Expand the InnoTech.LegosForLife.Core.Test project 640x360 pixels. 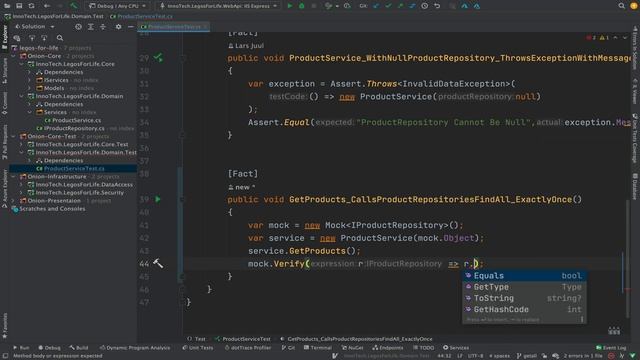pyautogui.click(x=22, y=144)
